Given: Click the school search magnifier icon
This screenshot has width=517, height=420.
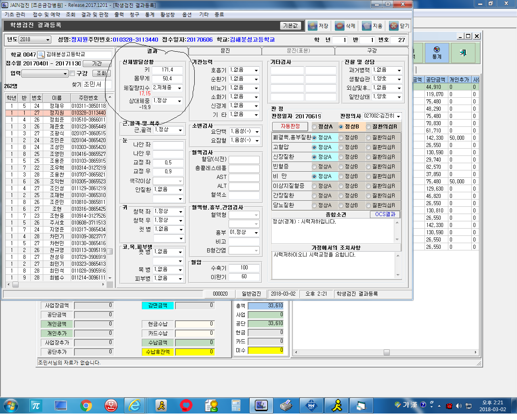Looking at the screenshot, I should pos(41,55).
